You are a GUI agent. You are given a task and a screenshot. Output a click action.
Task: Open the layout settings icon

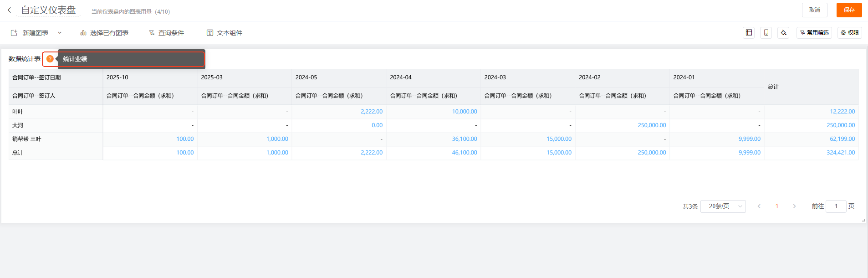tap(749, 33)
